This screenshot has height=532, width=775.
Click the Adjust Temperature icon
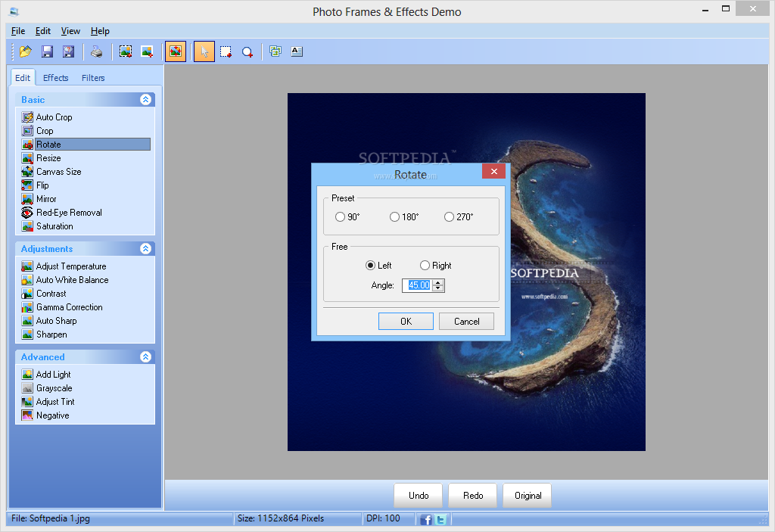pyautogui.click(x=27, y=266)
